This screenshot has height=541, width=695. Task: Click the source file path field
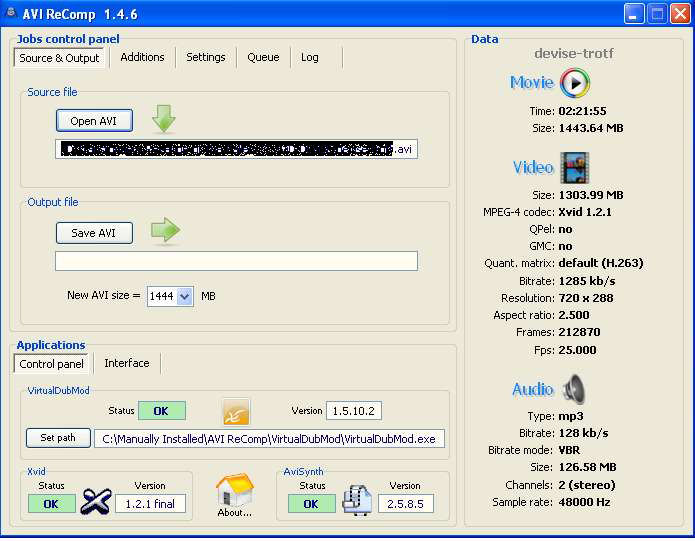click(x=236, y=149)
